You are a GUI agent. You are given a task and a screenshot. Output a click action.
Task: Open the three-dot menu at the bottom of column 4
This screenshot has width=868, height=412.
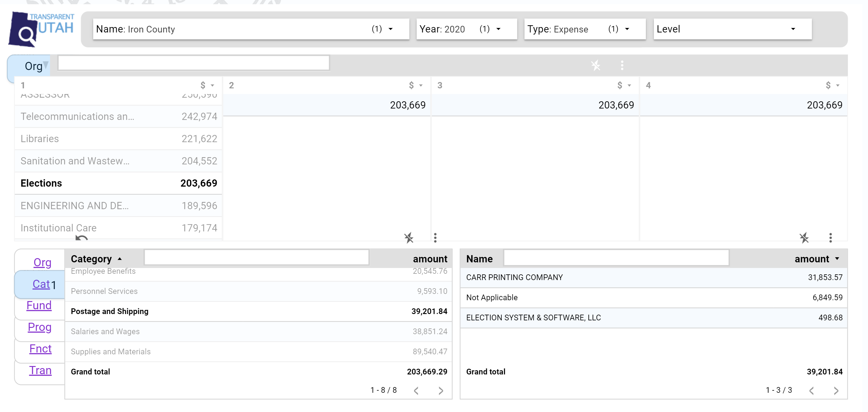(830, 238)
